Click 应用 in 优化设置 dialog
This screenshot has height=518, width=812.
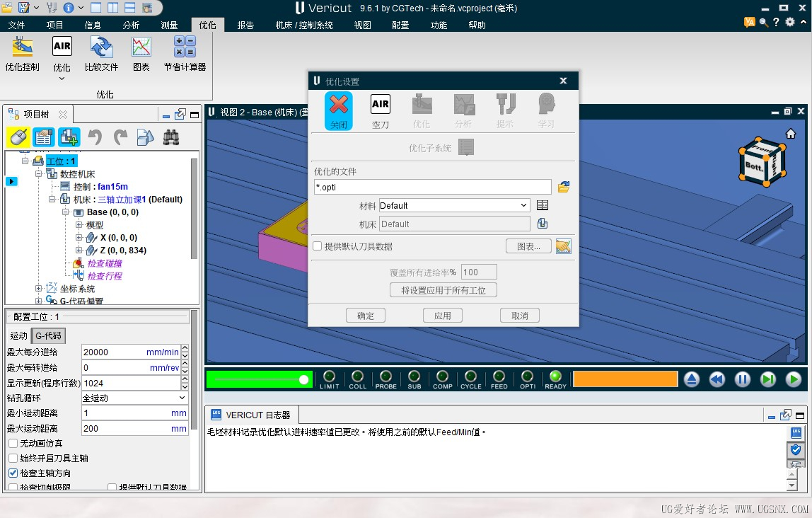pos(443,316)
